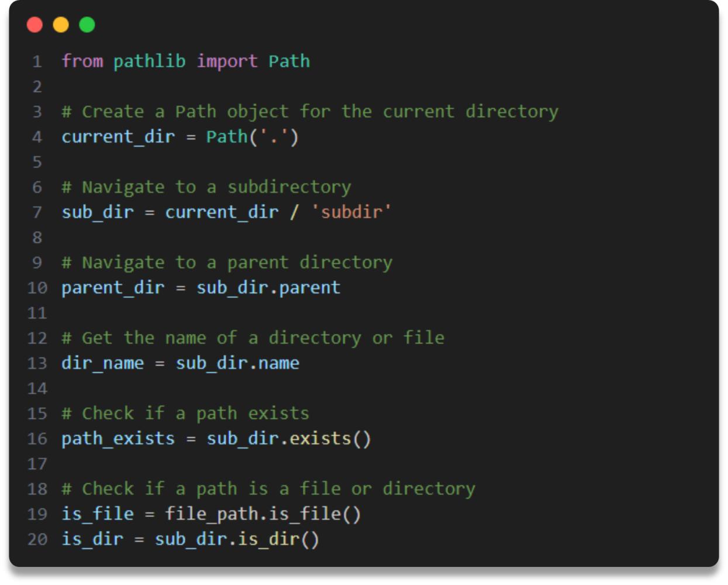Viewport: 728px width, 585px height.
Task: Click the green maximize dot
Action: coord(87,25)
